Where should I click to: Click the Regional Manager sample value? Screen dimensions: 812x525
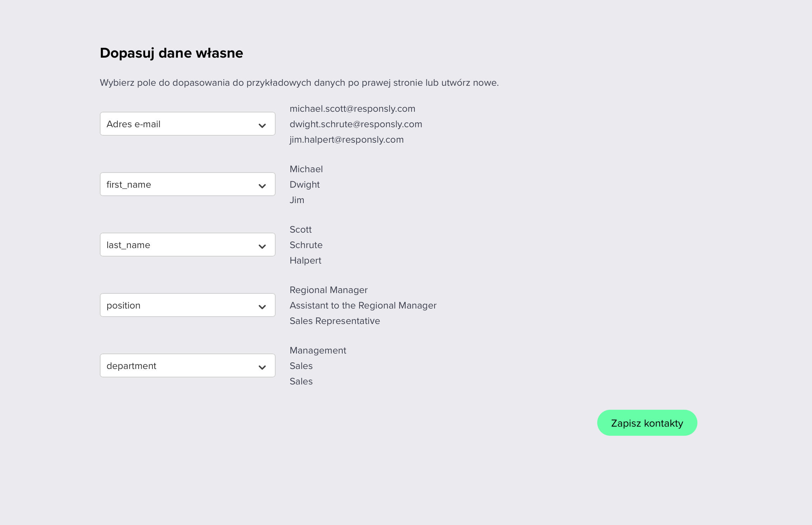pos(328,290)
